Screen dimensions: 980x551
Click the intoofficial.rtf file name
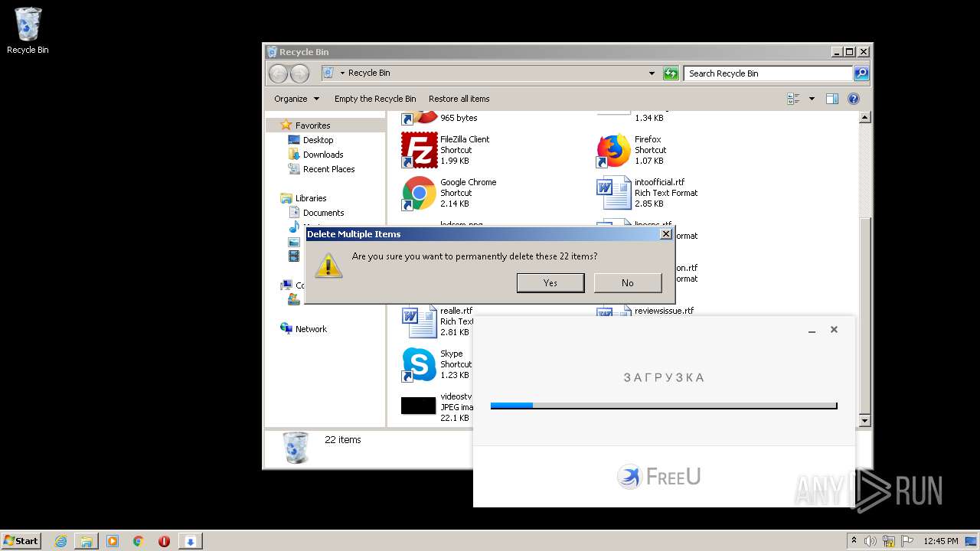pos(659,182)
